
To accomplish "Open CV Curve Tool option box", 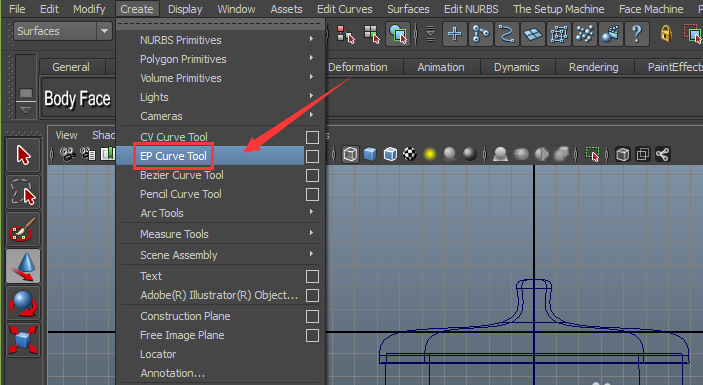I will (312, 137).
